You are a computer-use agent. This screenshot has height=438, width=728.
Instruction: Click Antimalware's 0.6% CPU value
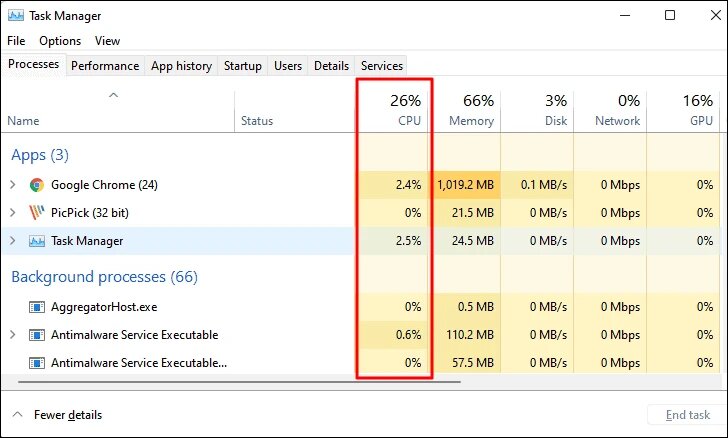(x=409, y=335)
